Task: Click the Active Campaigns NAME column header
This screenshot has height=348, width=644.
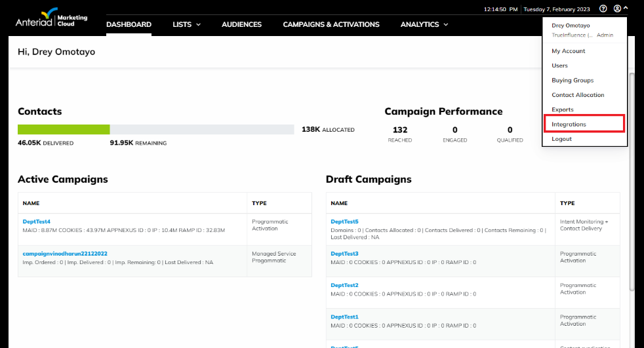Action: [x=31, y=203]
